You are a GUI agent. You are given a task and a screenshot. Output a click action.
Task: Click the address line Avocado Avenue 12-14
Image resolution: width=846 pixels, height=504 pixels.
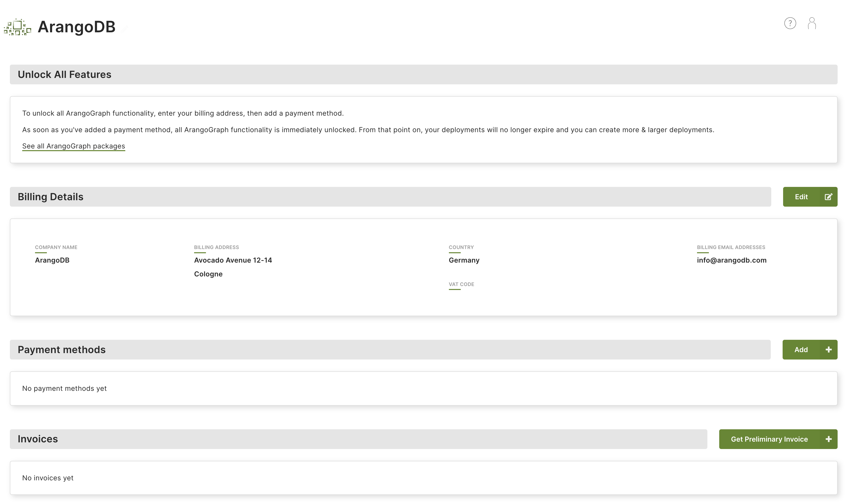pyautogui.click(x=233, y=260)
